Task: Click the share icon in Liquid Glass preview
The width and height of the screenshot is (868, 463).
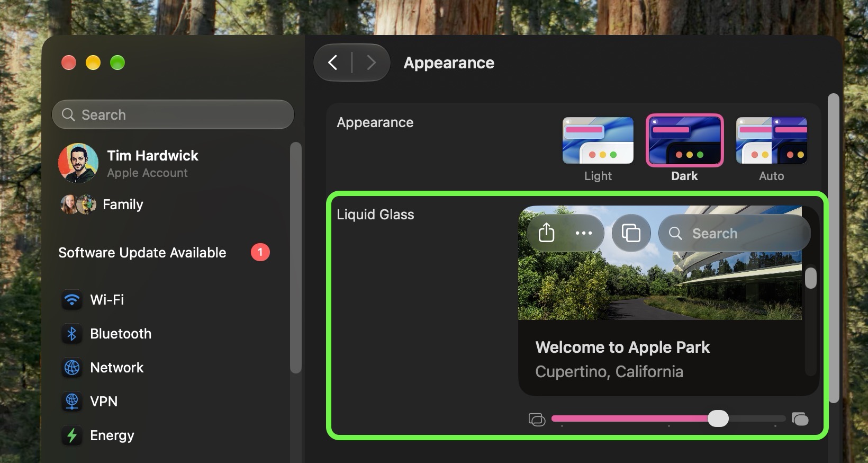Action: click(x=546, y=233)
